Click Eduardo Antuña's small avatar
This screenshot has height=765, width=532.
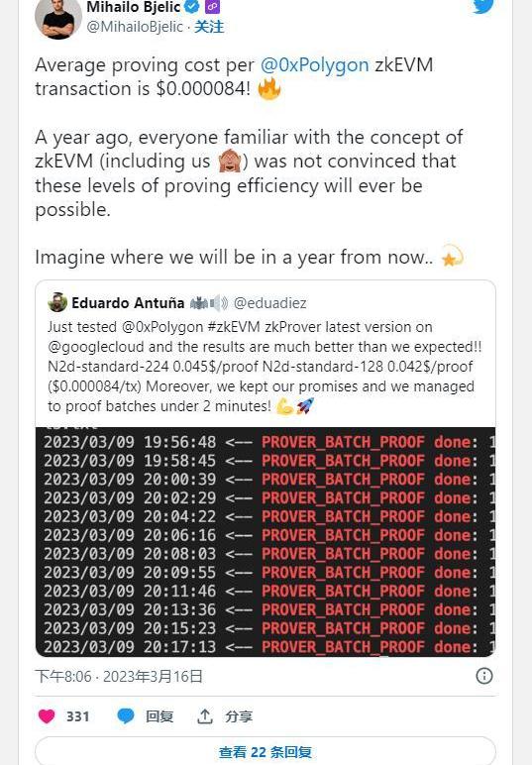click(x=57, y=302)
